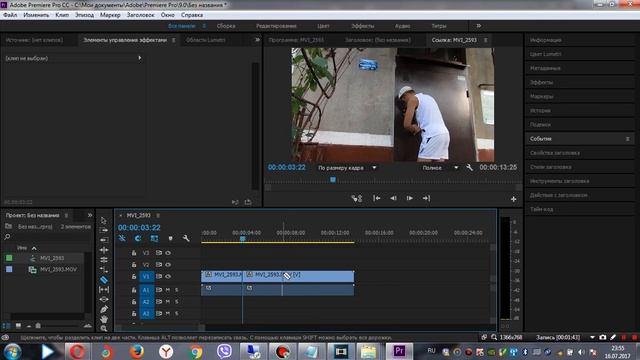Open Клип menu
Viewport: 640px width, 360px height.
(x=62, y=15)
